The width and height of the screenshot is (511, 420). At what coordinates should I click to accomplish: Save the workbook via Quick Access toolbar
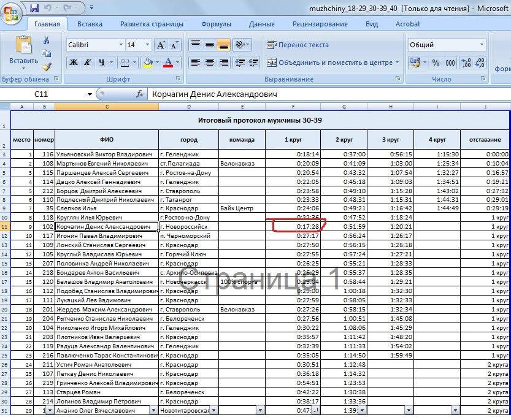tap(34, 8)
